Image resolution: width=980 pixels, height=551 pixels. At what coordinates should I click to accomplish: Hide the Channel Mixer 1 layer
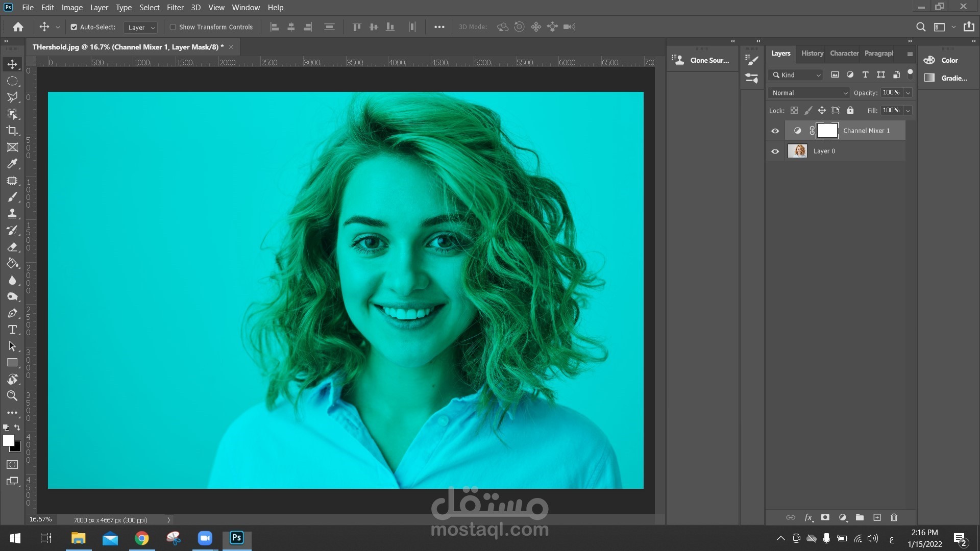[775, 131]
